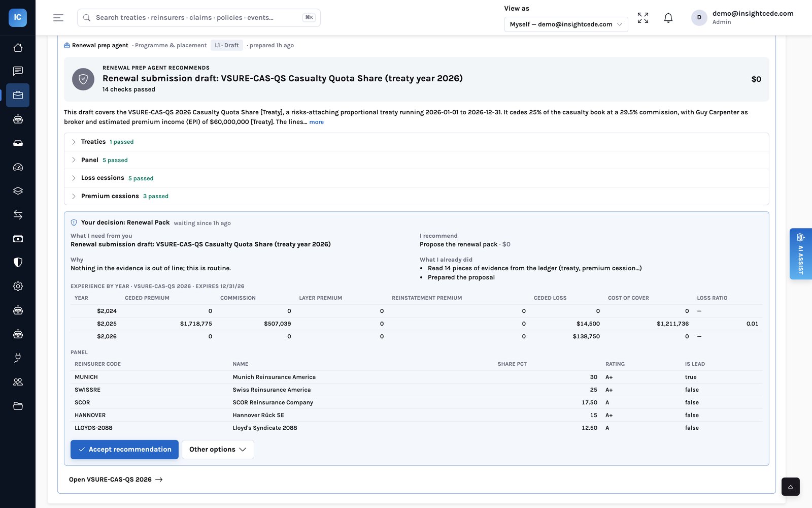Viewport: 812px width, 508px height.
Task: Open VSURE-CAS-QS 2026 link
Action: pyautogui.click(x=116, y=480)
